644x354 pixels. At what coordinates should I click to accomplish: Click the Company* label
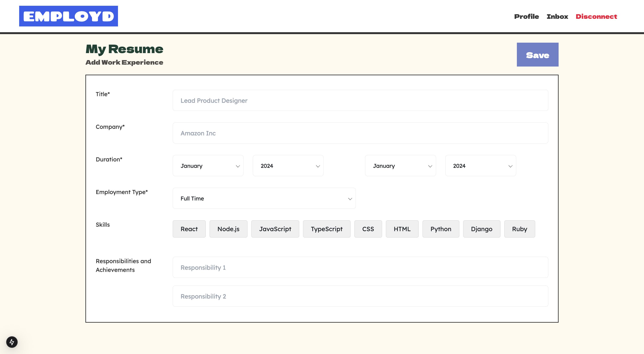point(110,127)
